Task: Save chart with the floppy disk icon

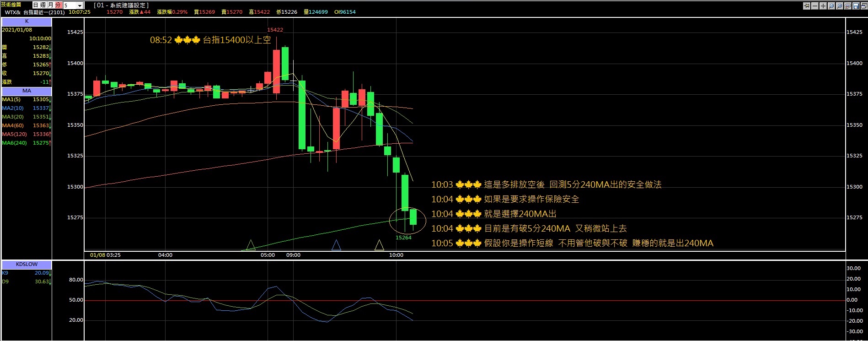Action: (x=856, y=6)
